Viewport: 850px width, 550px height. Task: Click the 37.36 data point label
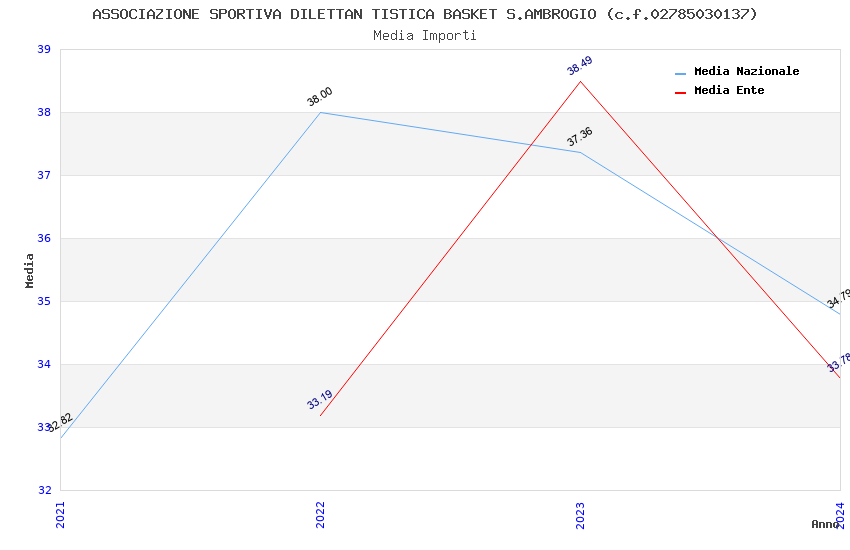click(580, 137)
